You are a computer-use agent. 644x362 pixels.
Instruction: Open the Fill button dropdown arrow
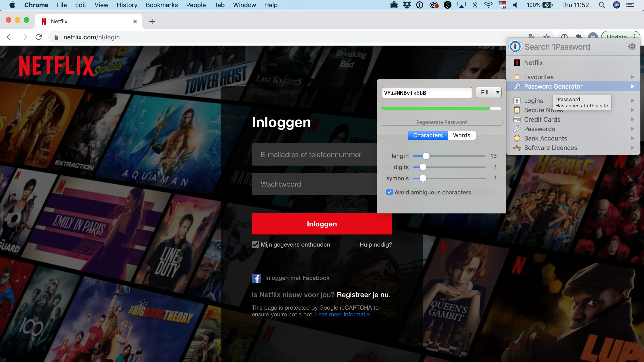coord(498,93)
